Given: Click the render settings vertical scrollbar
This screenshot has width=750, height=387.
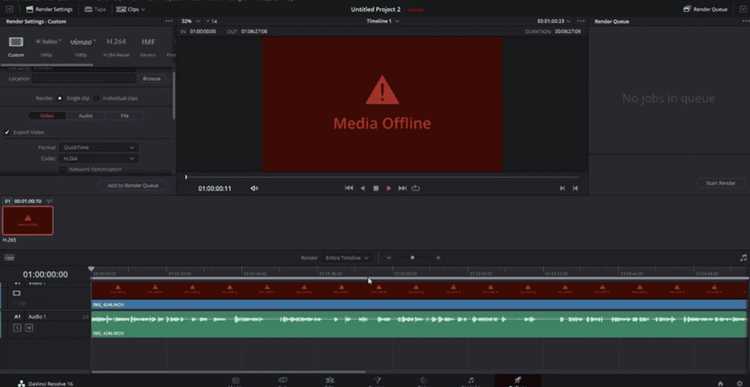Looking at the screenshot, I should pyautogui.click(x=174, y=96).
